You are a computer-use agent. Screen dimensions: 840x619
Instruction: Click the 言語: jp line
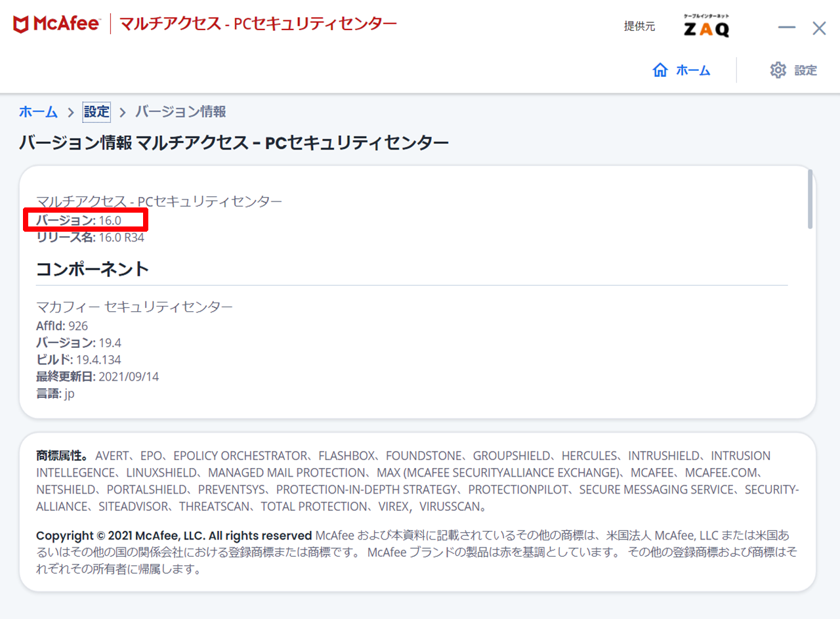point(56,394)
